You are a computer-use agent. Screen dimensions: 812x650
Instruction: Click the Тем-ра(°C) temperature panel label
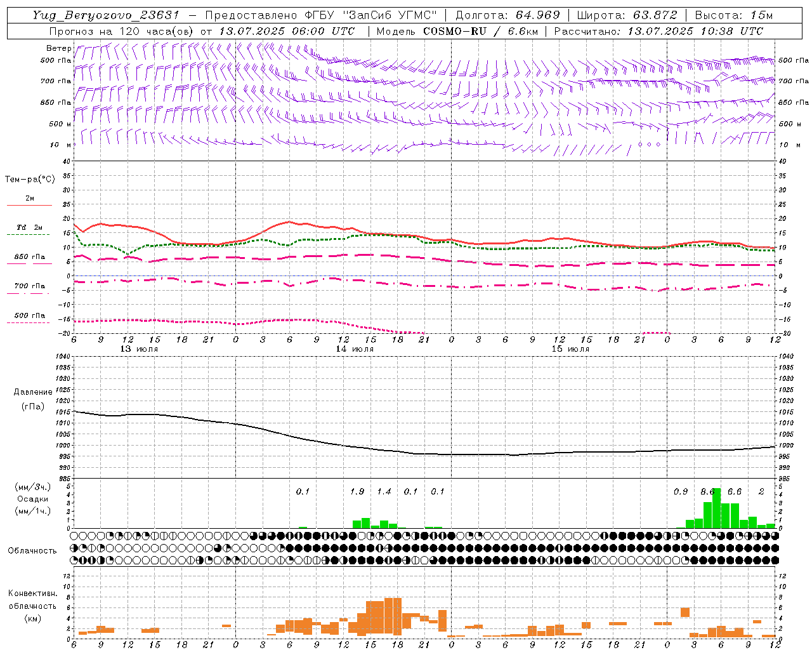(30, 180)
